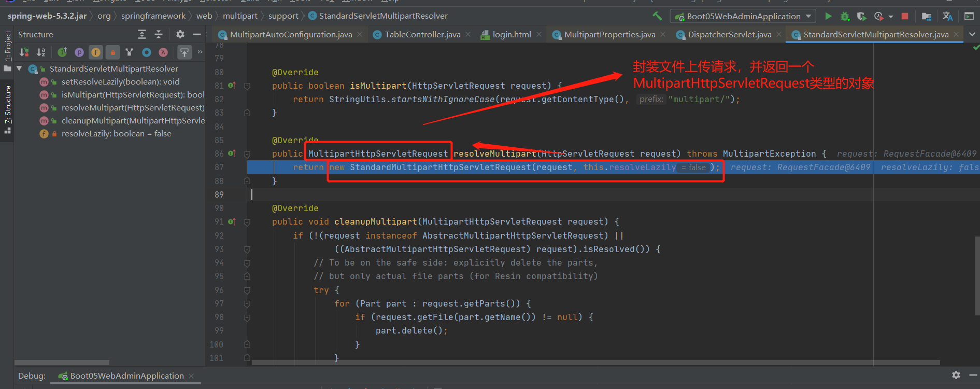Toggle Show Fields orange f icon
Viewport: 980px width, 389px height.
96,52
